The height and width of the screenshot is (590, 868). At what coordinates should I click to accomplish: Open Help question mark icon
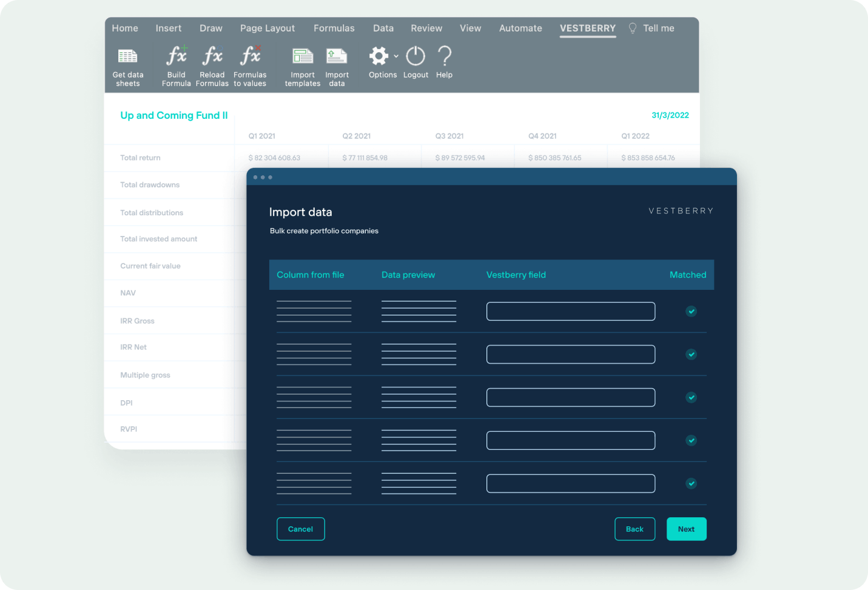(x=445, y=56)
